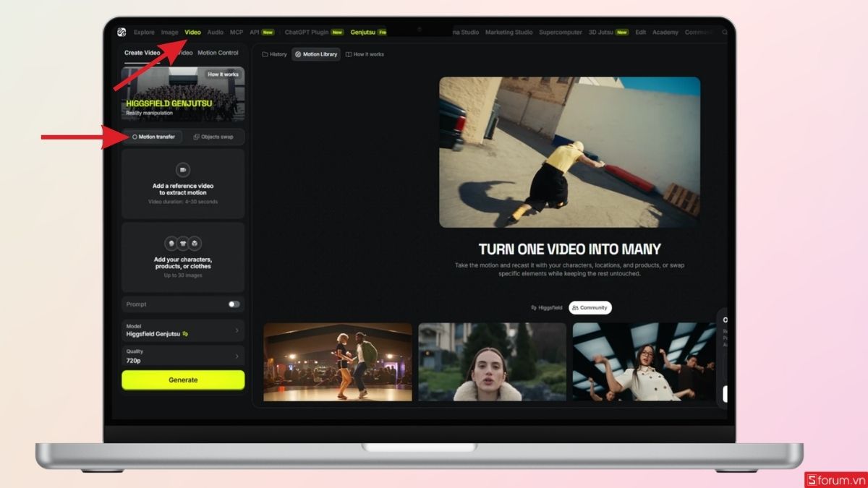This screenshot has height=488, width=868.
Task: Click the search magnifier icon
Action: click(x=725, y=33)
